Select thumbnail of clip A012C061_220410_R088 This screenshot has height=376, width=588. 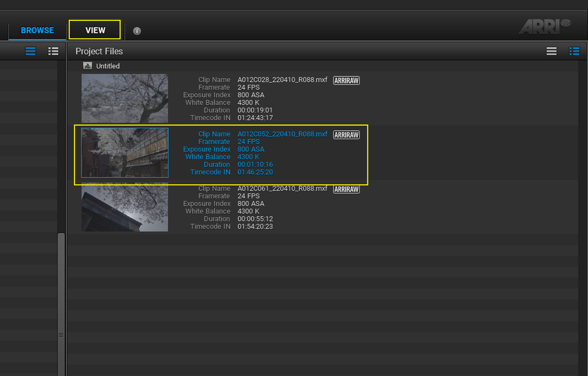125,207
